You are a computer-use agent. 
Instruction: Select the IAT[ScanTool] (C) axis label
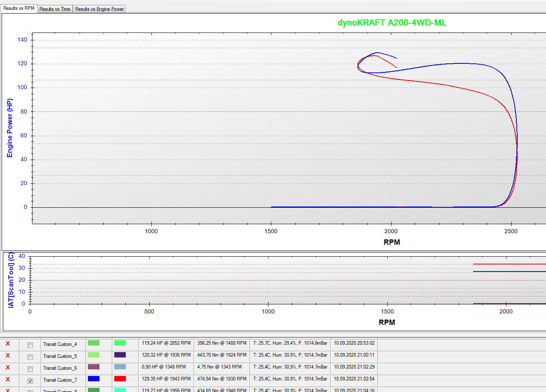click(11, 280)
